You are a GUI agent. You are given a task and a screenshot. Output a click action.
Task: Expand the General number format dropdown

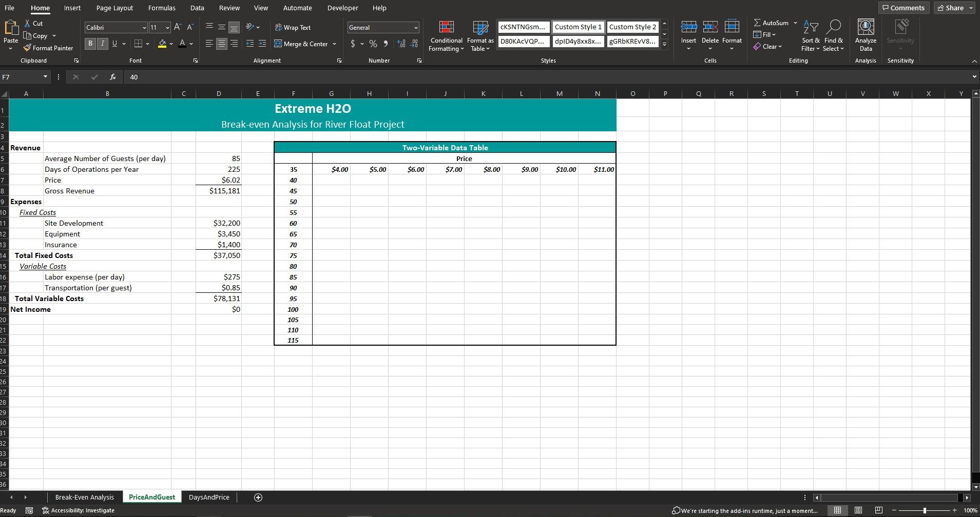point(415,28)
